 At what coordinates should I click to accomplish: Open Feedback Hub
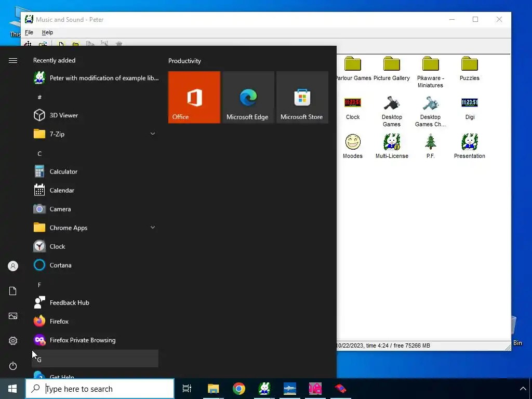tap(96, 303)
